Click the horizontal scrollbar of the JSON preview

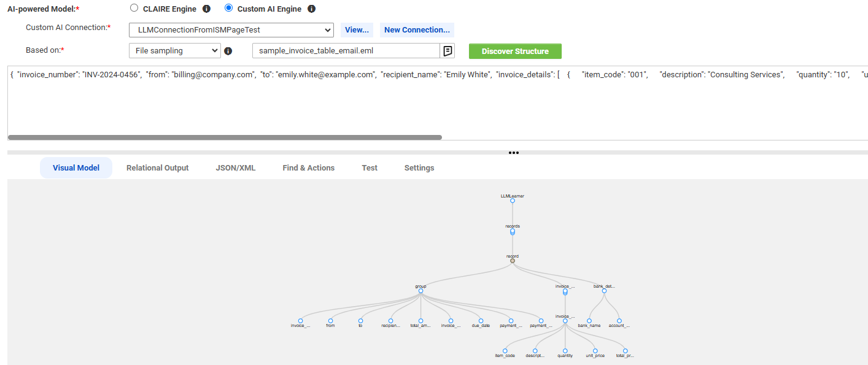225,137
